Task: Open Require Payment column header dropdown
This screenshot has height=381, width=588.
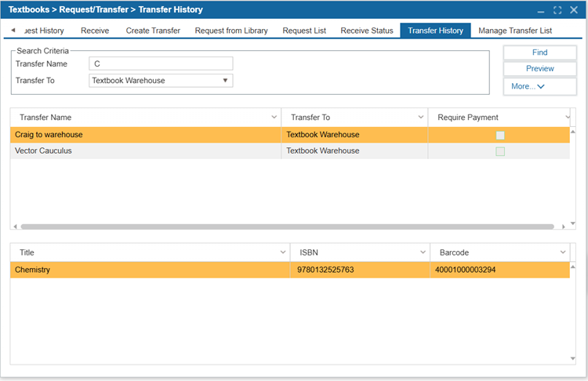Action: click(568, 118)
